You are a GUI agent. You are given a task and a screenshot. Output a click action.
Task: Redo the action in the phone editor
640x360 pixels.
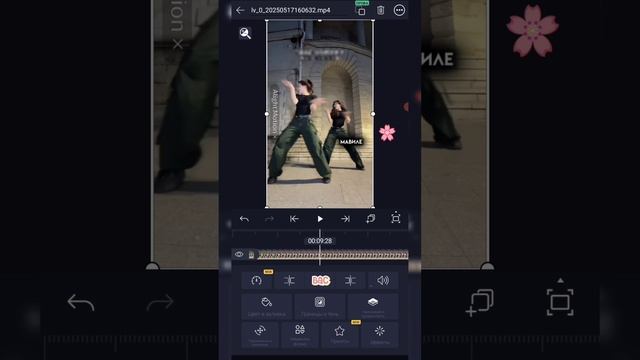[269, 219]
